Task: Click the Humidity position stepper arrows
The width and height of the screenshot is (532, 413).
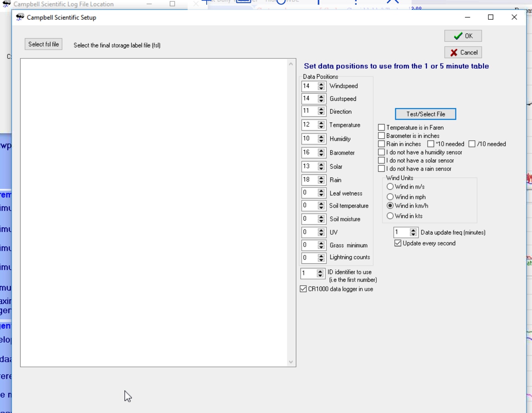Action: [321, 138]
